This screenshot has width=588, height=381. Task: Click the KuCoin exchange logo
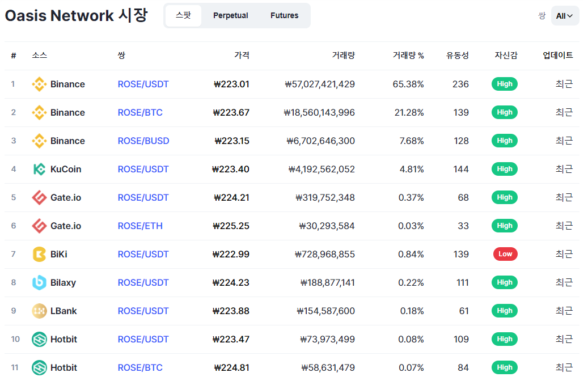click(39, 169)
